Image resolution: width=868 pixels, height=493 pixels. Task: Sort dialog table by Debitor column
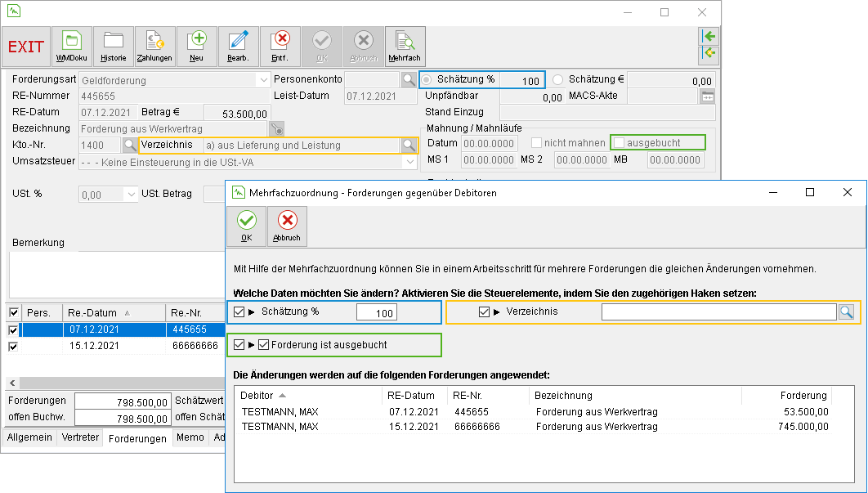tap(307, 396)
